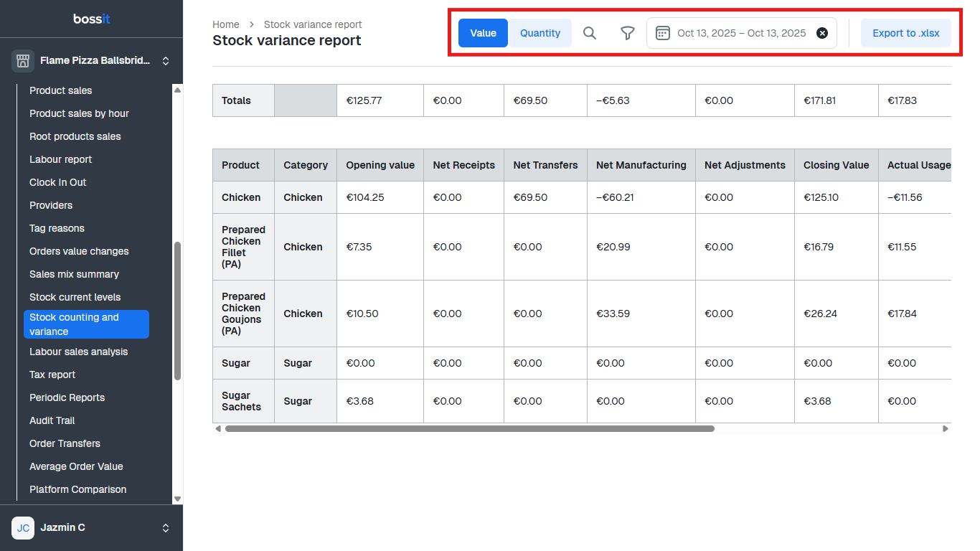Click the horizontal table scrollbar thumb
Screen dimensions: 980x551
(x=469, y=428)
